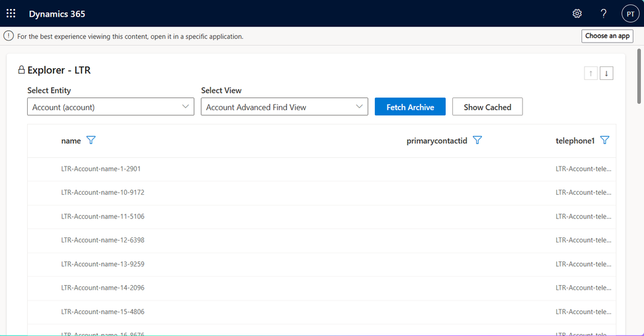Click telephone cell of LTR-Account-name-12-6398 row
The image size is (644, 336).
click(583, 240)
